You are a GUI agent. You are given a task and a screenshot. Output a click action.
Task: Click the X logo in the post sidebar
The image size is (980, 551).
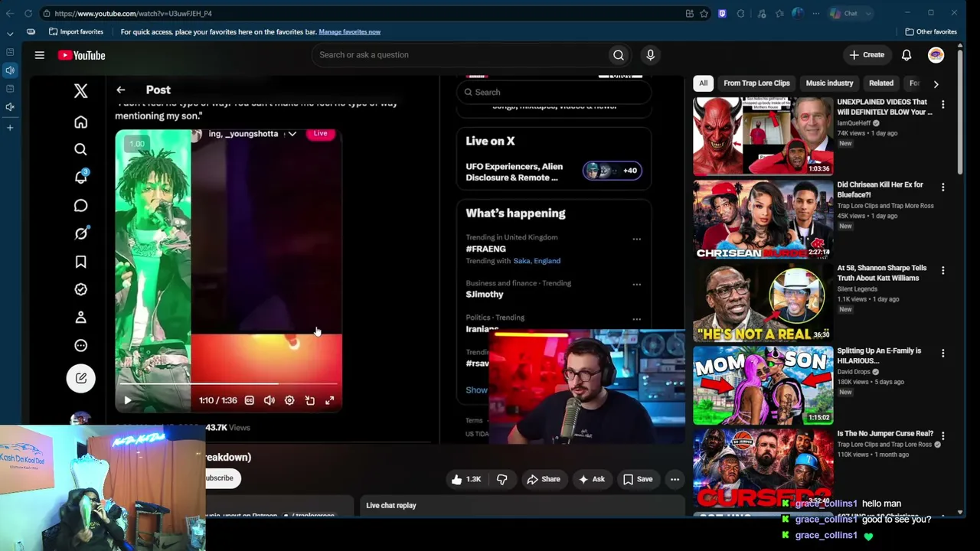(80, 91)
